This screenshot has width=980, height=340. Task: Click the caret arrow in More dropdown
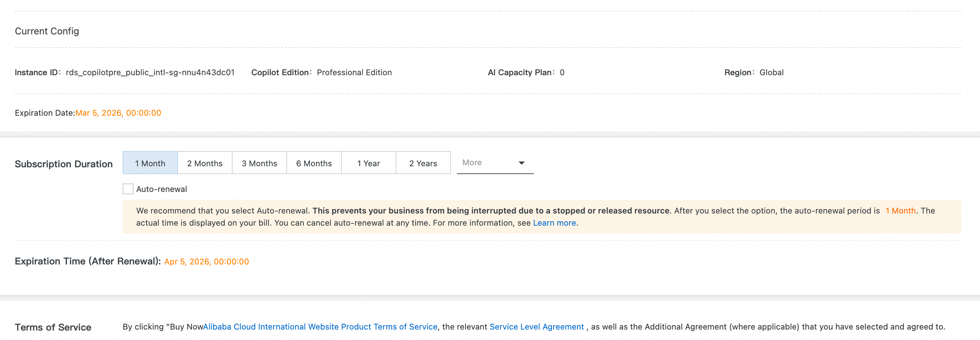click(522, 163)
